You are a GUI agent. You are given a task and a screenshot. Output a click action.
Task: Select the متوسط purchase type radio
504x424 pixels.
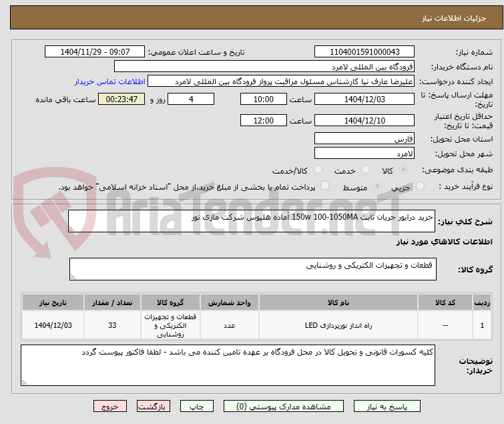pyautogui.click(x=377, y=186)
